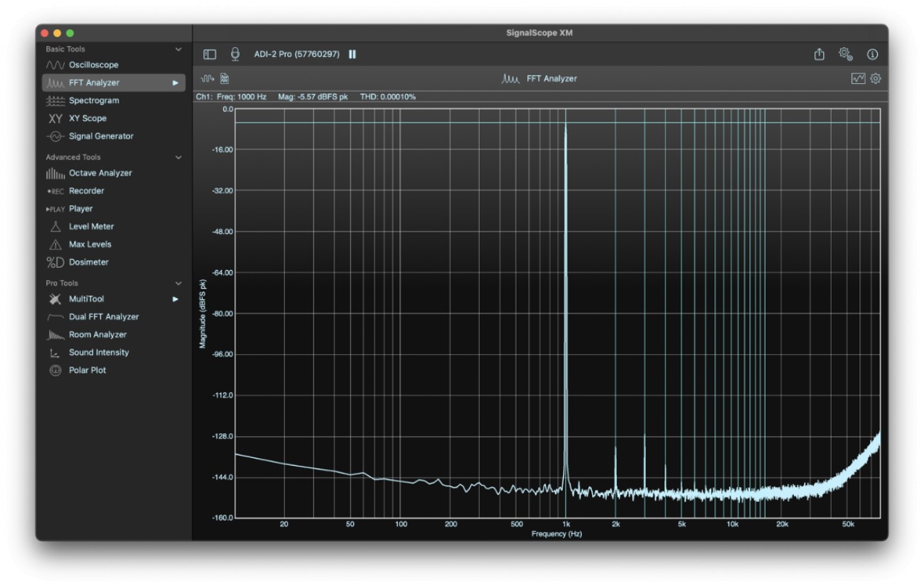Collapse the Pro Tools section

[178, 284]
